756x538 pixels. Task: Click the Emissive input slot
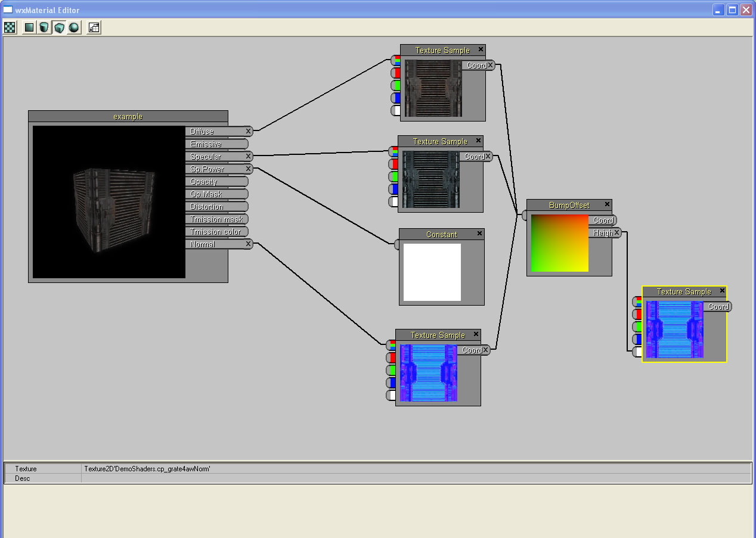click(x=216, y=144)
